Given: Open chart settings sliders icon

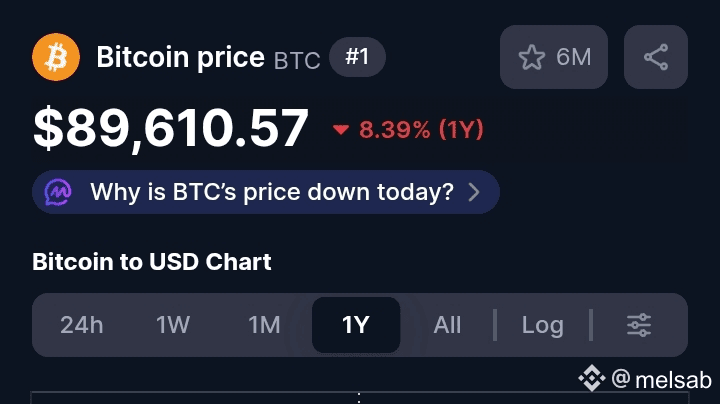Looking at the screenshot, I should click(639, 325).
